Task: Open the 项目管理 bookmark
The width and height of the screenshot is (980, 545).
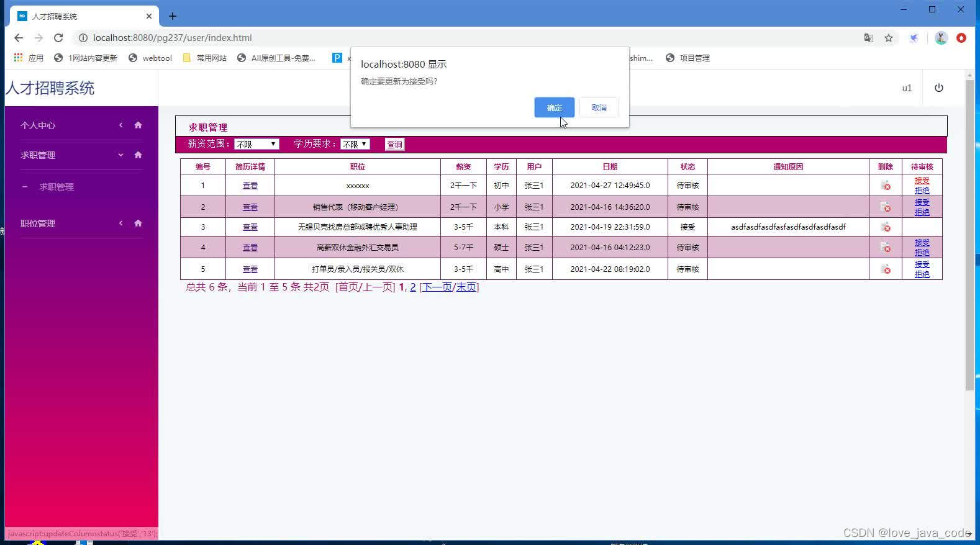Action: click(x=687, y=58)
